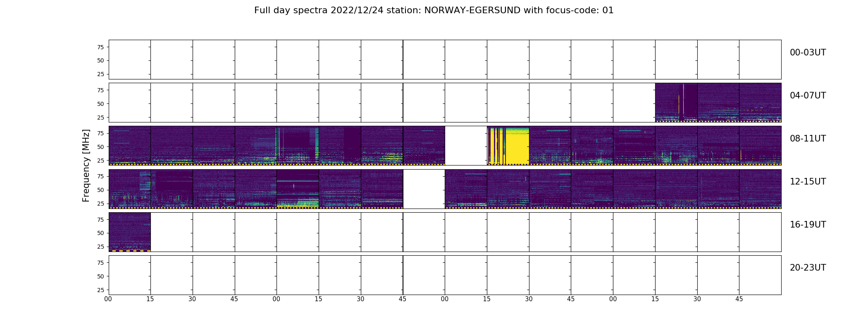Click y-tick '25' of the 20-23UT row
The image size is (868, 331).
pyautogui.click(x=100, y=290)
